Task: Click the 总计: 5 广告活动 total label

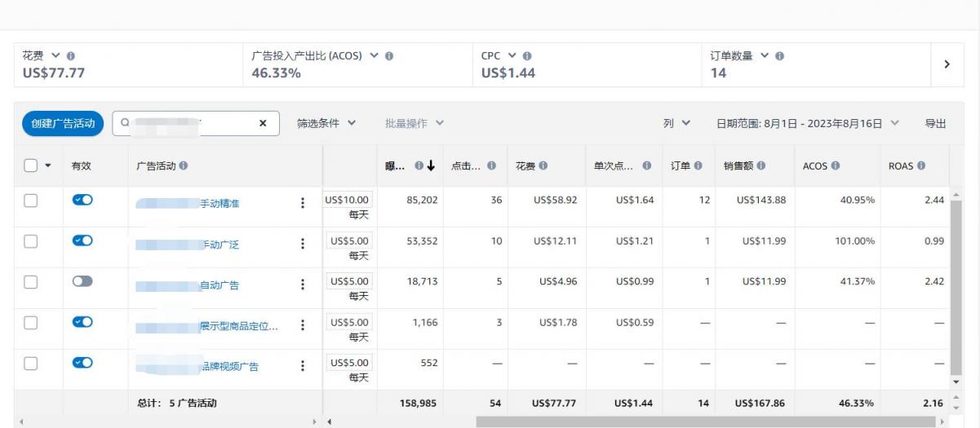Action: [x=176, y=403]
